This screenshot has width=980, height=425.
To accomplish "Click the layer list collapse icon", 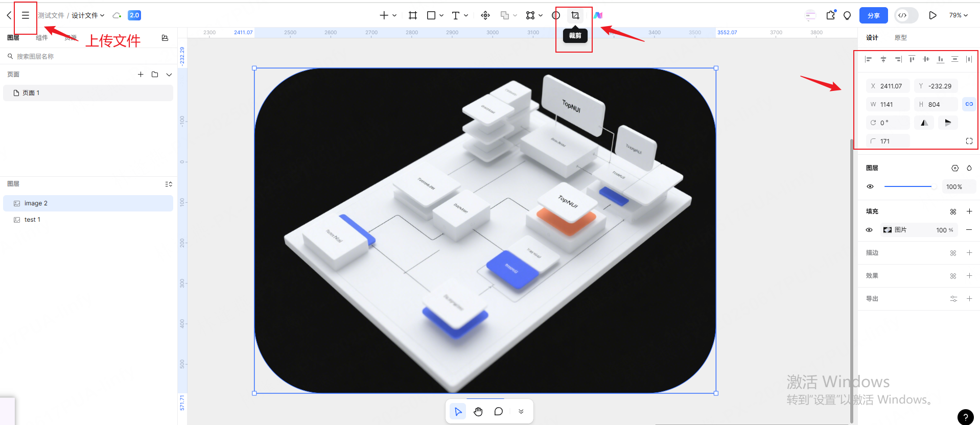I will pyautogui.click(x=169, y=184).
